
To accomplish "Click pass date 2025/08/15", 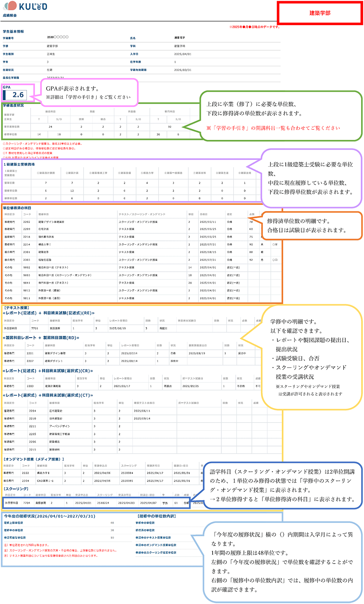I will pos(207,252).
